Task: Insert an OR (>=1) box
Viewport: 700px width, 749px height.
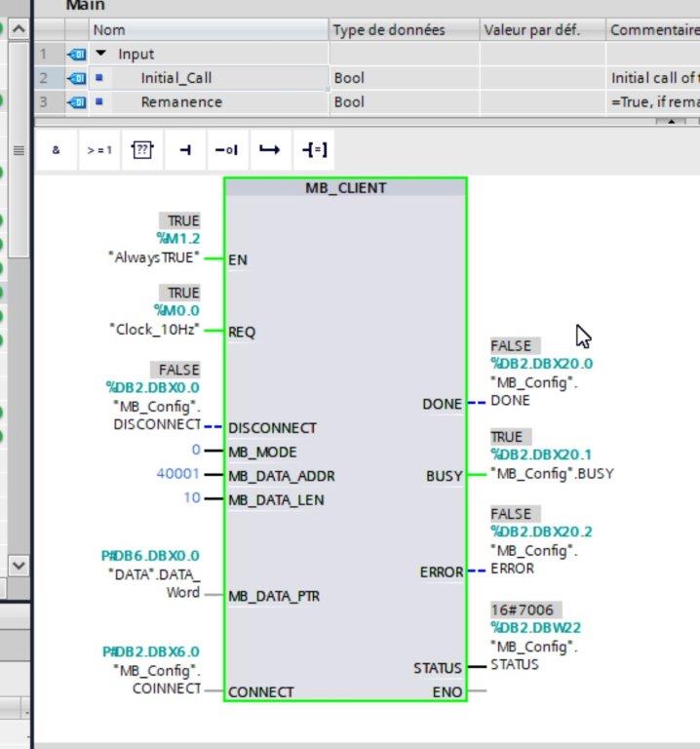Action: pyautogui.click(x=99, y=150)
